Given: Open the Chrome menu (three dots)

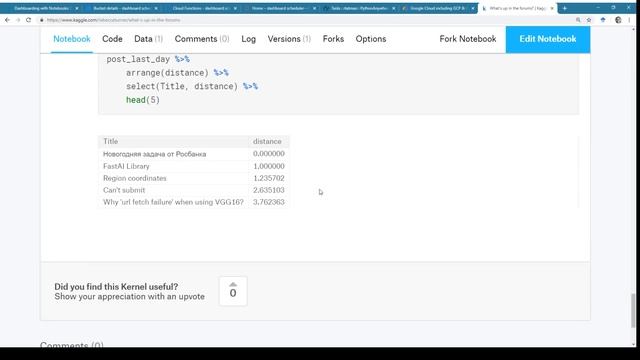Looking at the screenshot, I should click(x=629, y=20).
